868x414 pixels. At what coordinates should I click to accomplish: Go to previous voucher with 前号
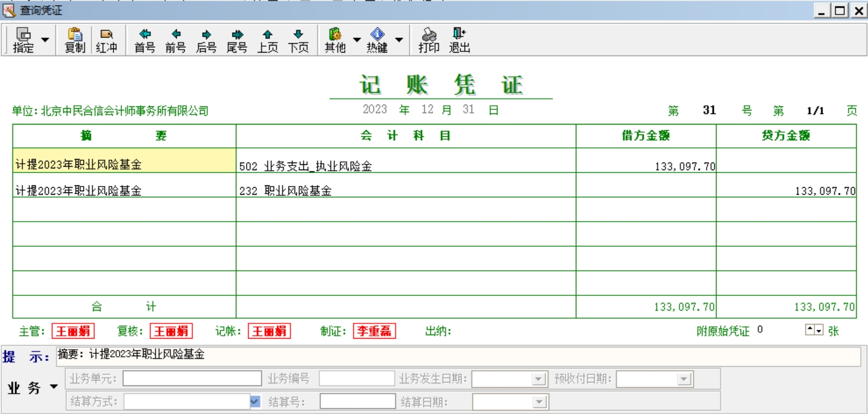[x=175, y=40]
